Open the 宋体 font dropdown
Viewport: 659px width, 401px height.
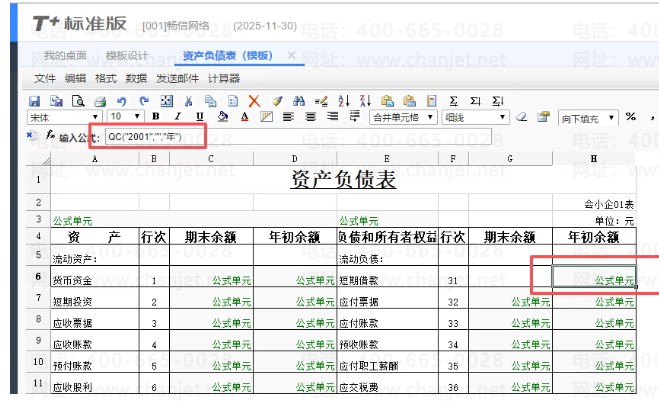click(x=64, y=117)
